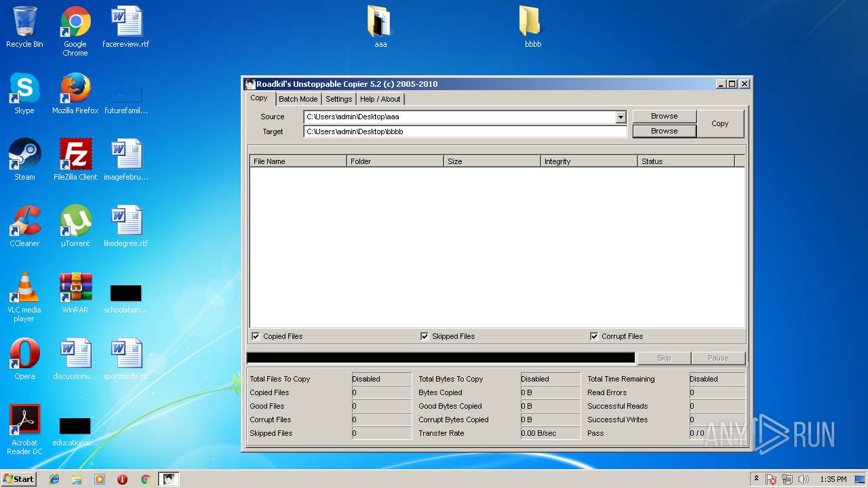868x488 pixels.
Task: Click the Source path input field
Action: tap(460, 117)
